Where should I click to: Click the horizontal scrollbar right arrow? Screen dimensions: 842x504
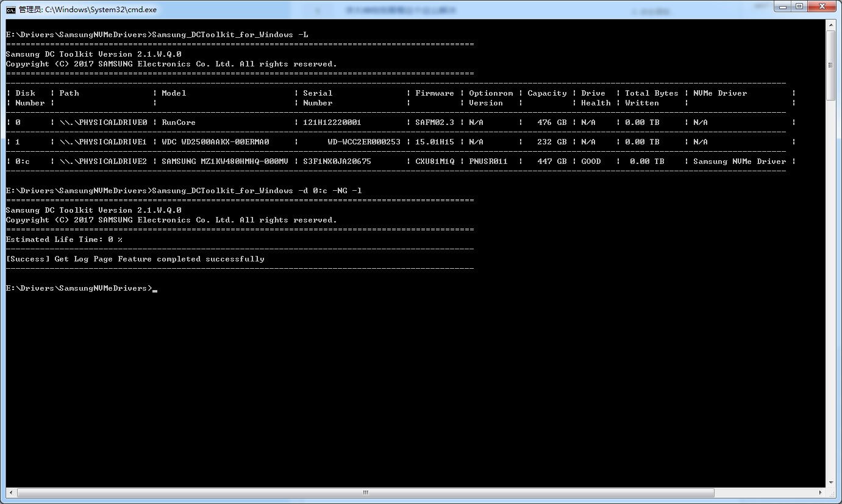click(x=821, y=492)
